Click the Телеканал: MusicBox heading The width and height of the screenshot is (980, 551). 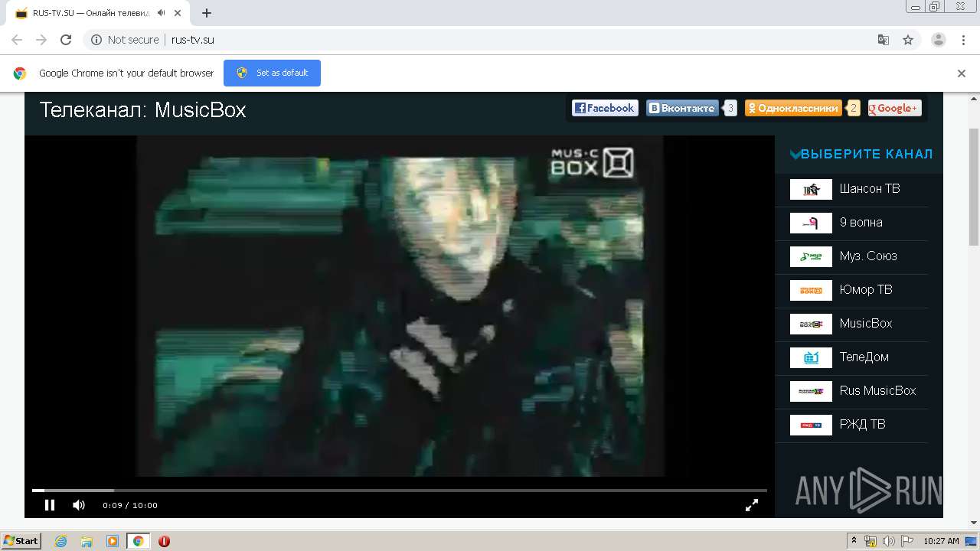[142, 109]
